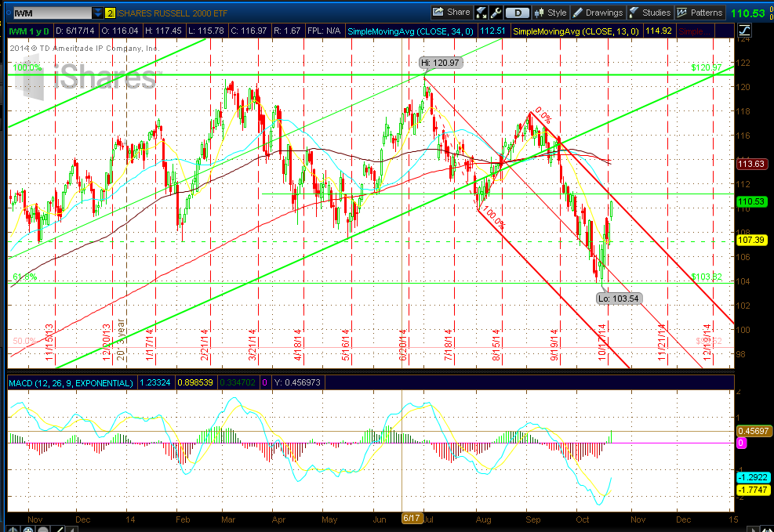Click the MACD value 0.898539

pos(195,382)
